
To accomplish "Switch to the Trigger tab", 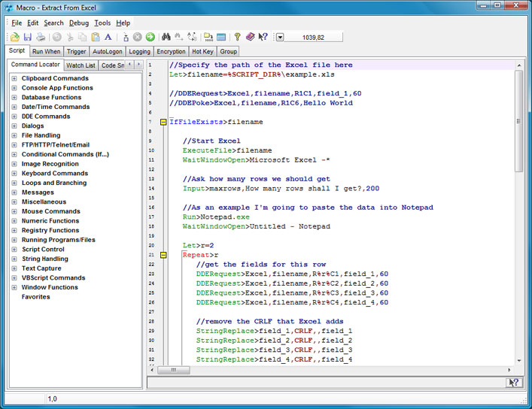I will pos(76,52).
